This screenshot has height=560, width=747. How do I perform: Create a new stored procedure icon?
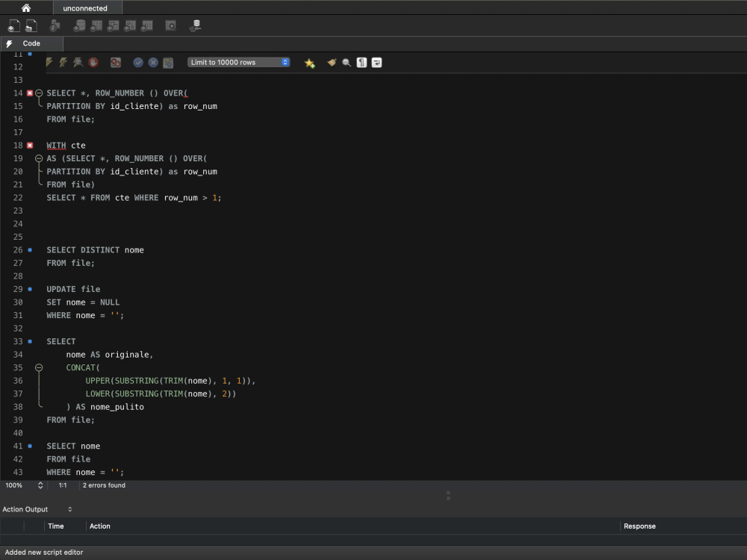coord(130,25)
